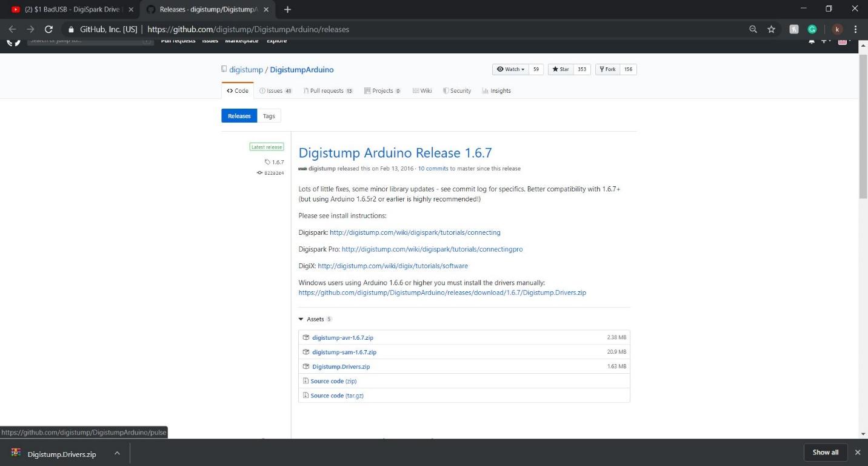Star the DigistumpArduino repository

coord(561,69)
